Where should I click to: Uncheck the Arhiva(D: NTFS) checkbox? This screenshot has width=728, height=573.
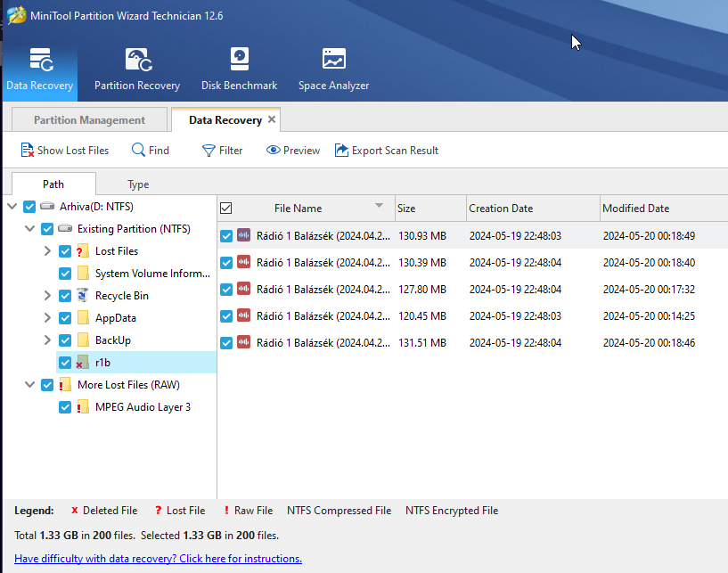point(29,207)
